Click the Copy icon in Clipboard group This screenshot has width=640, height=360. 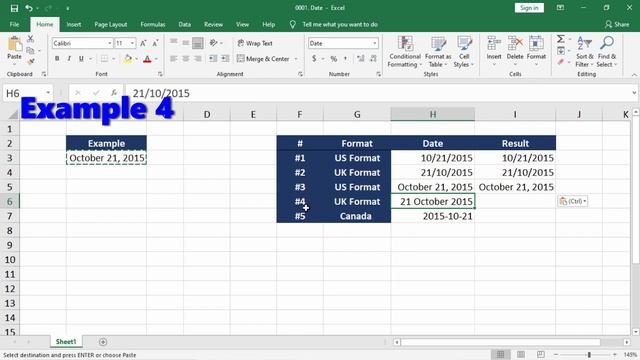coord(30,51)
